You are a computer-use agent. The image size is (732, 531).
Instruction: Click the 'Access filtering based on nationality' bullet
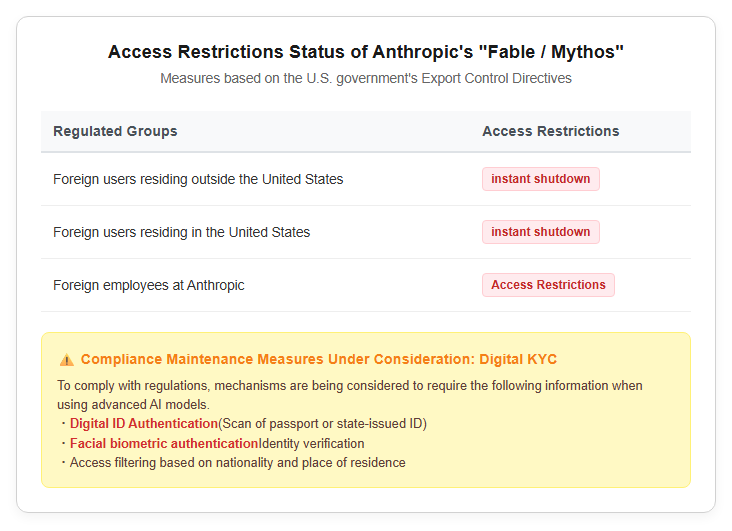238,463
